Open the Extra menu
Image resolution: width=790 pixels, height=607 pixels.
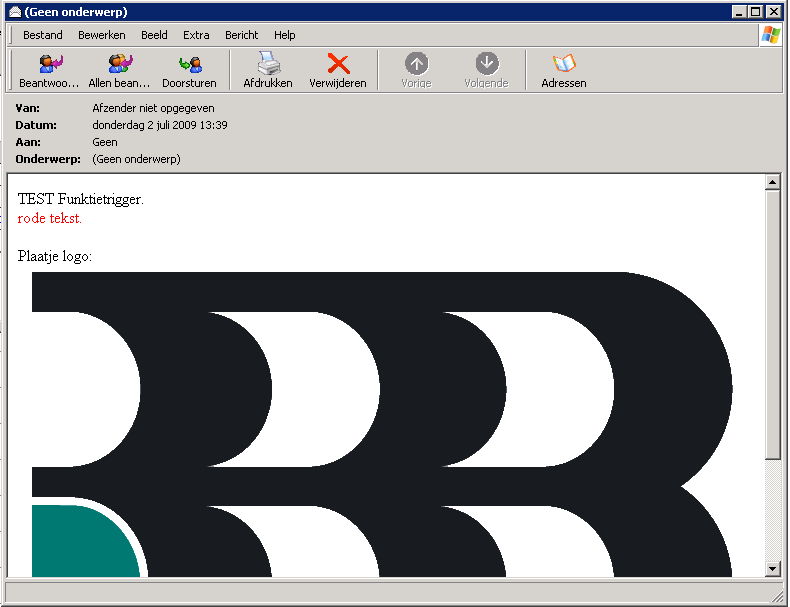coord(196,35)
